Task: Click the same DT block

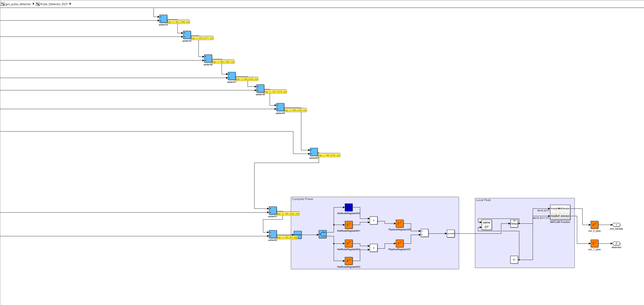Action: (486, 225)
